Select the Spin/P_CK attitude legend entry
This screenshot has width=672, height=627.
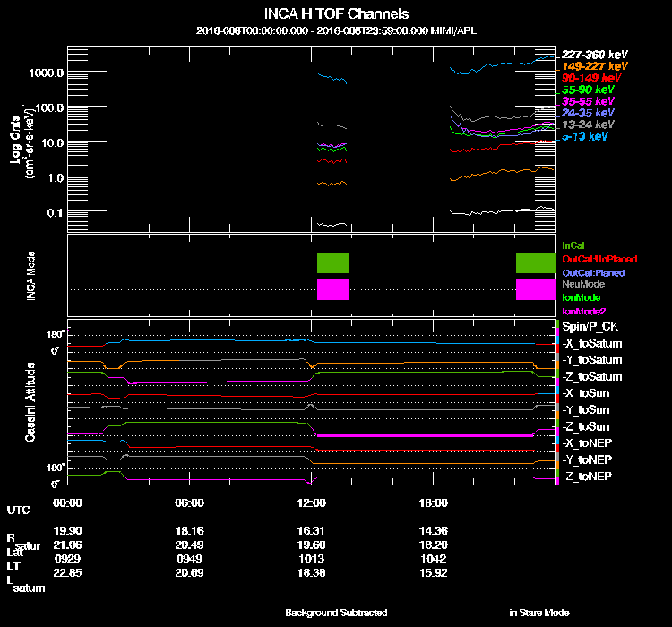[587, 328]
